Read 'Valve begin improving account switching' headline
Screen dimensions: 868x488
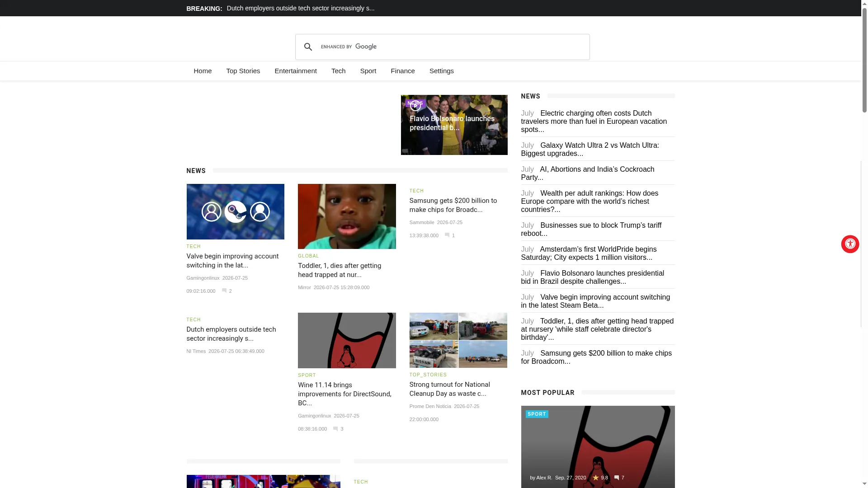232,261
